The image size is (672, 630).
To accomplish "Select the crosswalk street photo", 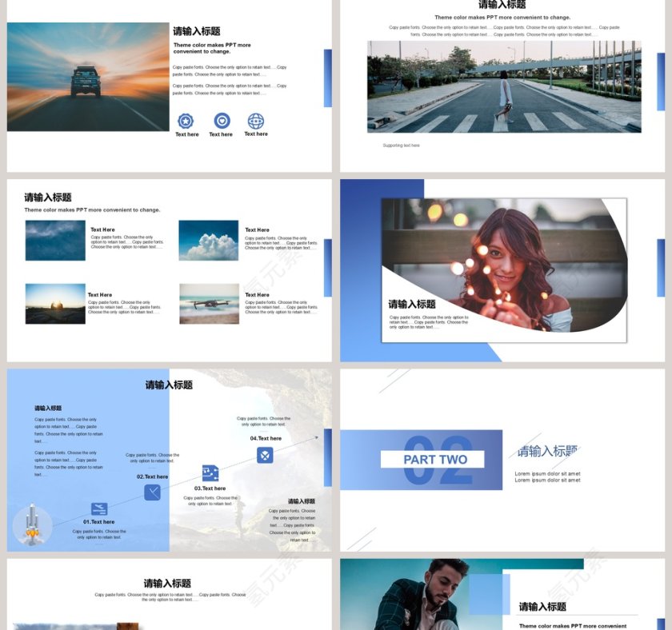I will [504, 86].
